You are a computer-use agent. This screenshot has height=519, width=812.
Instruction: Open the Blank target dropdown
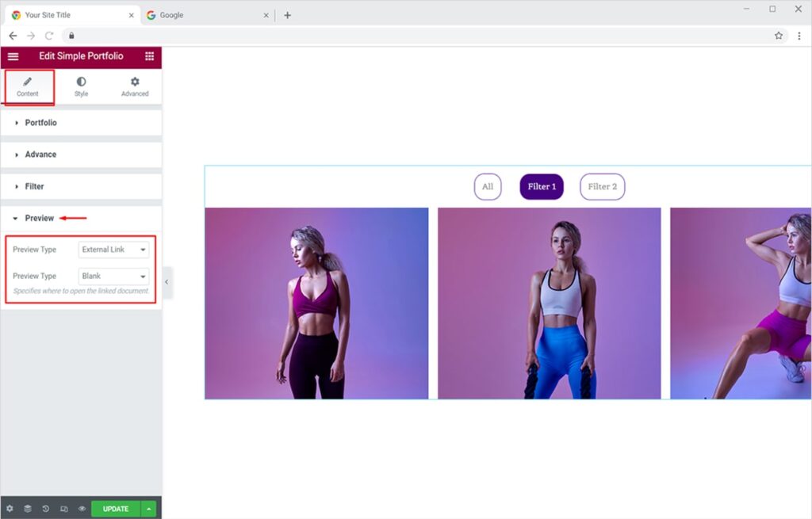(x=114, y=277)
